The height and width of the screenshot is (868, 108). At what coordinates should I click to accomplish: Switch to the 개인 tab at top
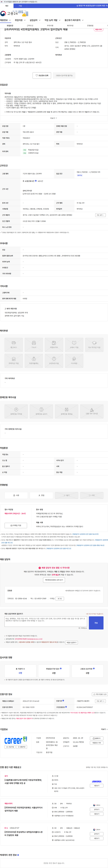[7, 6]
